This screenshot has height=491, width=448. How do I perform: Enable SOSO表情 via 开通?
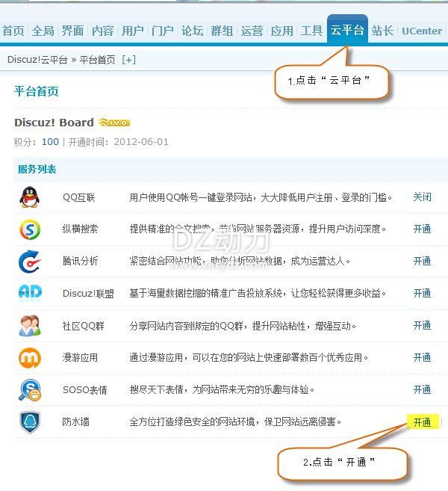point(422,389)
